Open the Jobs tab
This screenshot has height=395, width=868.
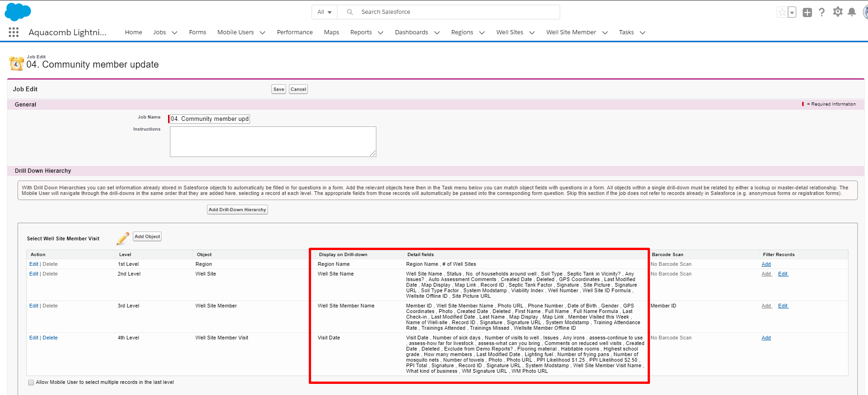click(160, 32)
